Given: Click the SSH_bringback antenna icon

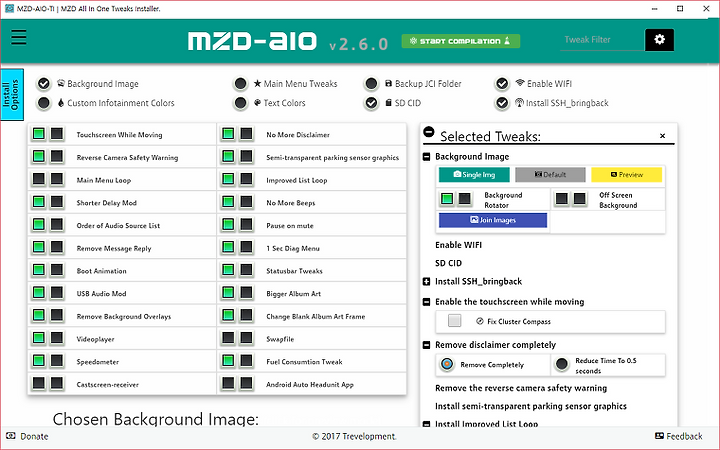Looking at the screenshot, I should pyautogui.click(x=519, y=102).
